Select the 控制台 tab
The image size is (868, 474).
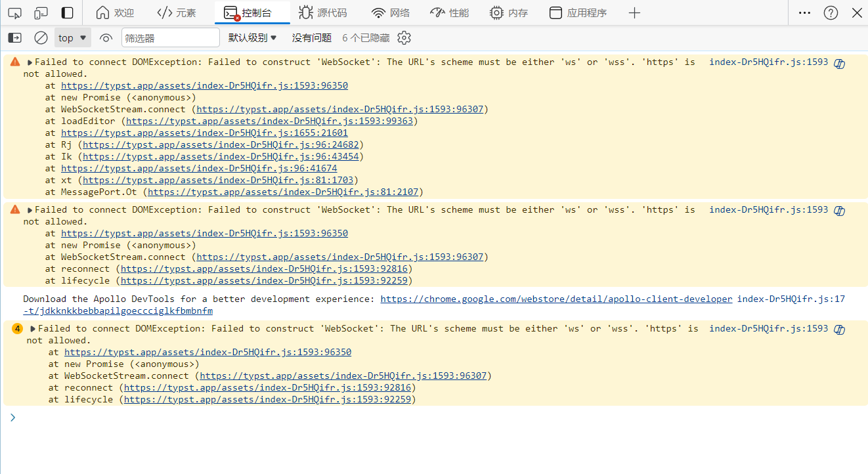[252, 12]
